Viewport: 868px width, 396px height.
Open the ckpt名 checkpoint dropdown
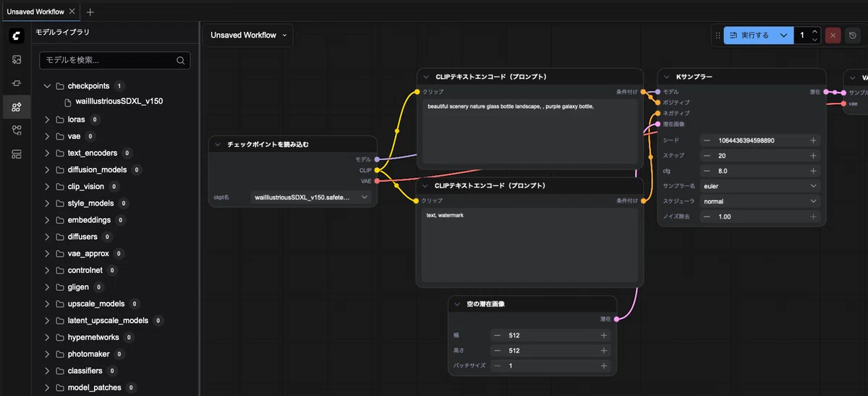pos(311,197)
